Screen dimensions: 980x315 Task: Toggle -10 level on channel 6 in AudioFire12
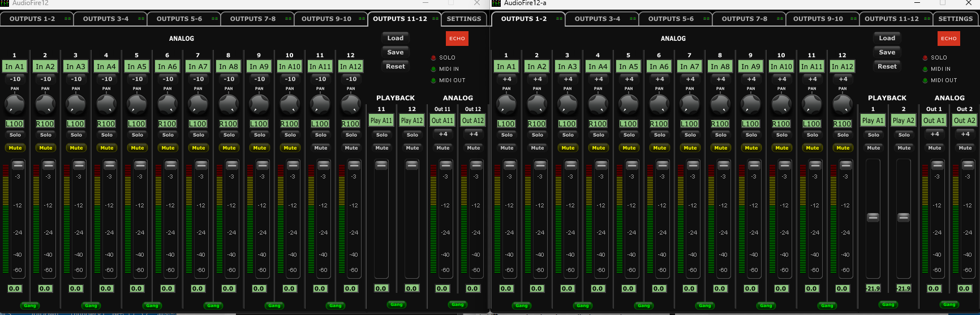click(x=168, y=79)
